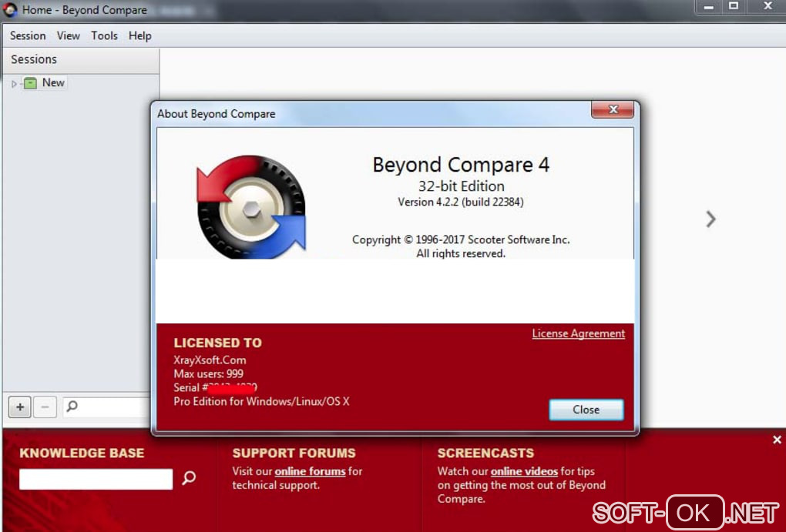Open the online videos link

524,471
